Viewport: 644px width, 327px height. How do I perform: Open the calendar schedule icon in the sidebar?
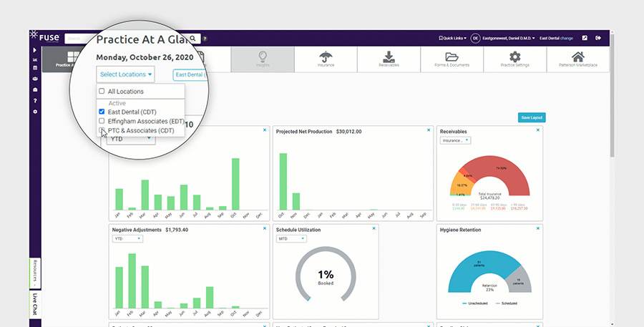pyautogui.click(x=35, y=68)
